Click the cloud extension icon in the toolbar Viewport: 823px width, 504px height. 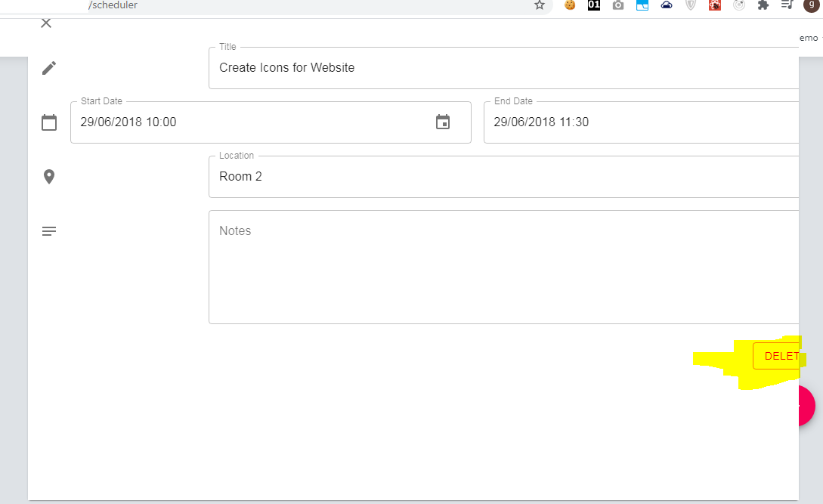click(666, 5)
